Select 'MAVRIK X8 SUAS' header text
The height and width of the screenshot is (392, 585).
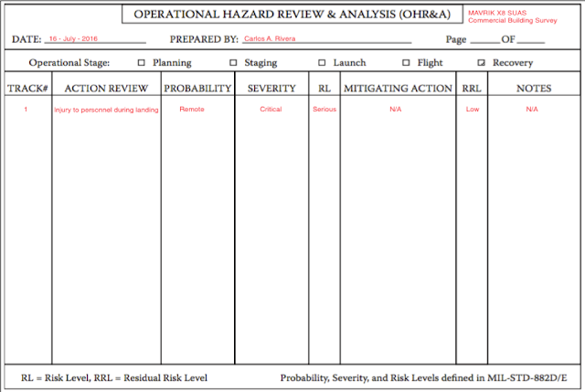click(x=497, y=13)
